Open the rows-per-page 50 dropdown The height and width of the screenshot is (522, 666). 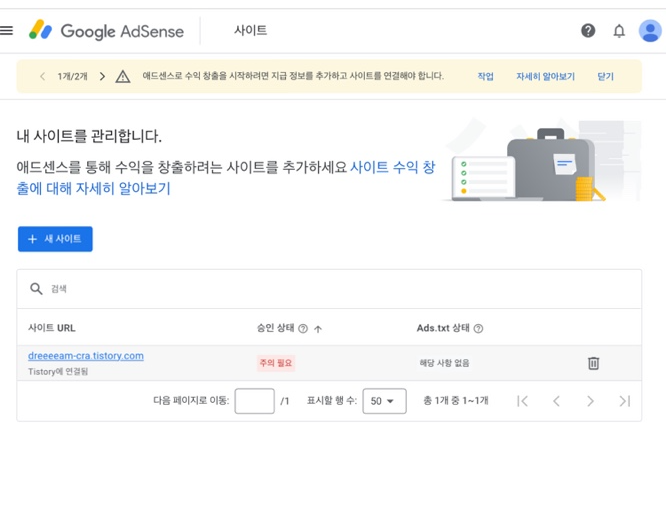[x=384, y=401]
